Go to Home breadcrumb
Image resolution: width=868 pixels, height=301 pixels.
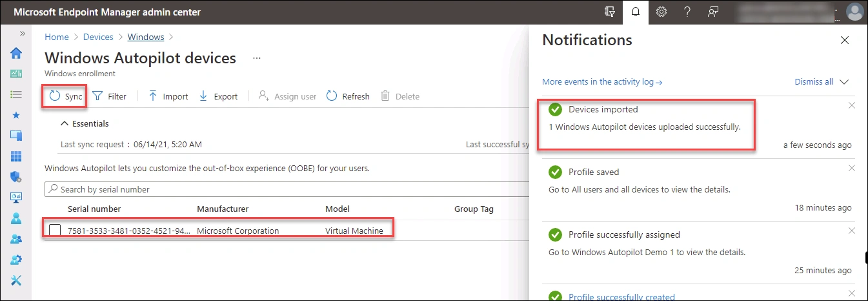point(57,37)
